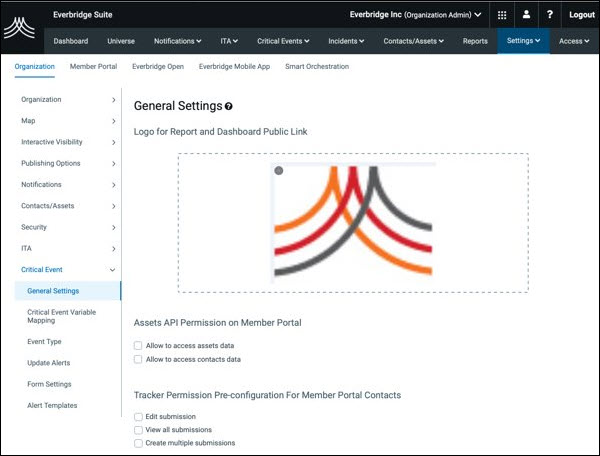Open the Smart Orchestration tab
The height and width of the screenshot is (456, 600).
pyautogui.click(x=317, y=66)
